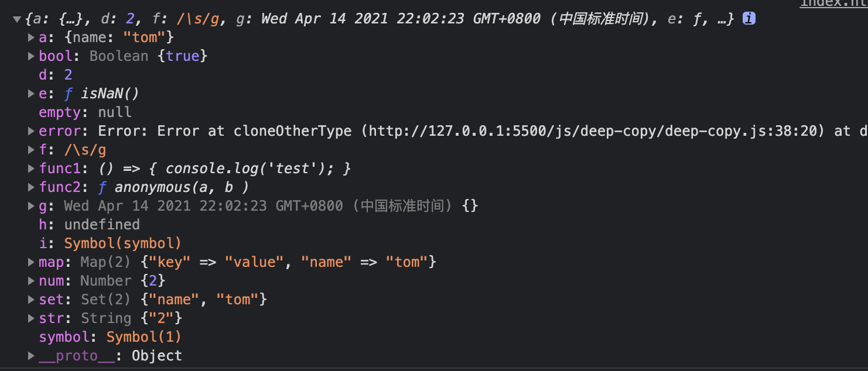Click the blue info icon after object summary

click(x=749, y=19)
